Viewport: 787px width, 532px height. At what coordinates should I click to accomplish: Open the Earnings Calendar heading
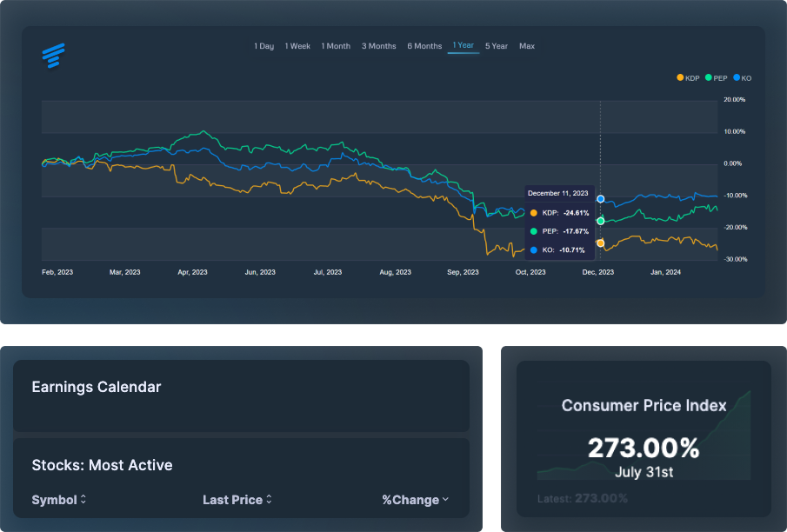pos(97,388)
